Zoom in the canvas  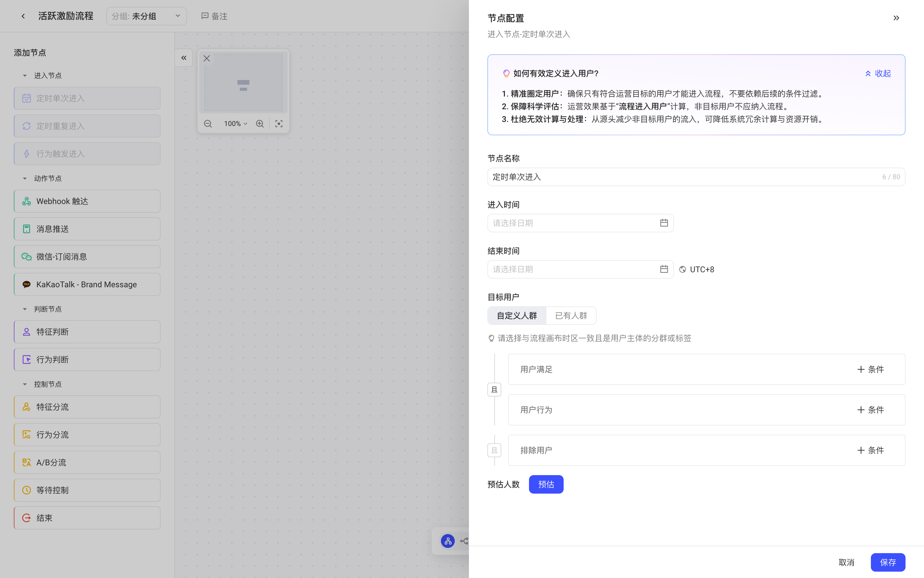[x=260, y=123]
